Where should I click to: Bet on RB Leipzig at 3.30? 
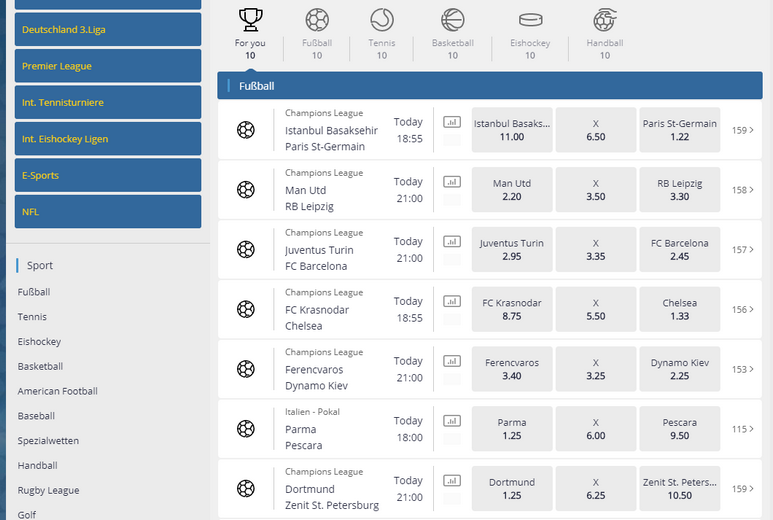tap(679, 190)
